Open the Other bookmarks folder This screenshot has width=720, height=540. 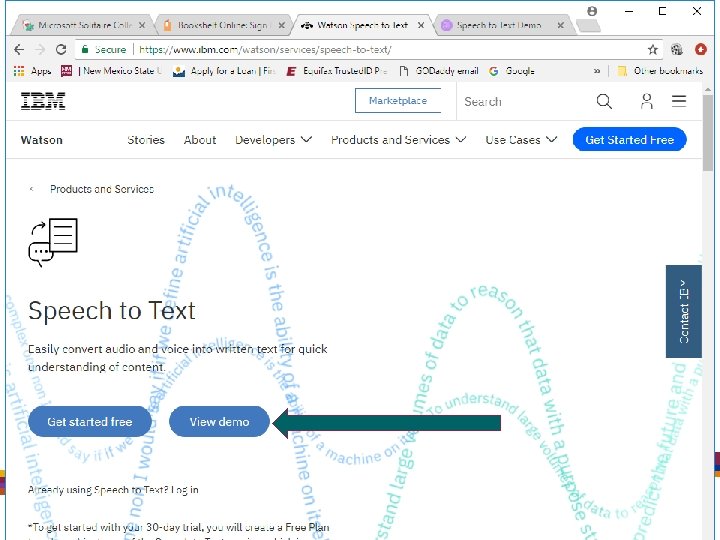[x=660, y=71]
